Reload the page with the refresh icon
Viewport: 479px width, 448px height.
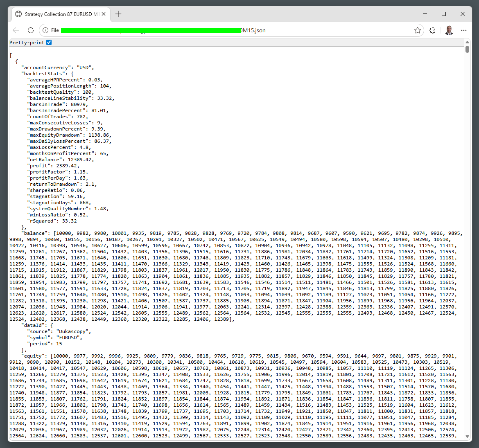pyautogui.click(x=30, y=30)
